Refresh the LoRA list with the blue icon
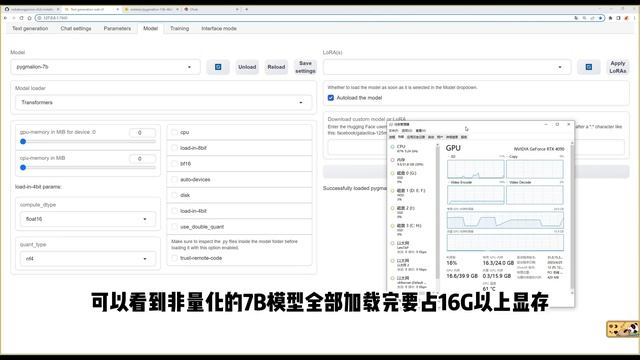Screen dimensions: 640x360 pos(589,67)
